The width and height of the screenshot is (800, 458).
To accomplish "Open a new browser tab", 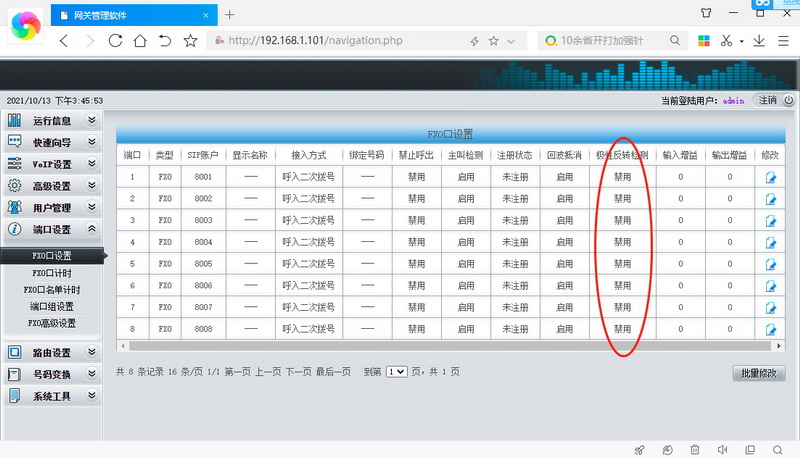I will pos(229,15).
